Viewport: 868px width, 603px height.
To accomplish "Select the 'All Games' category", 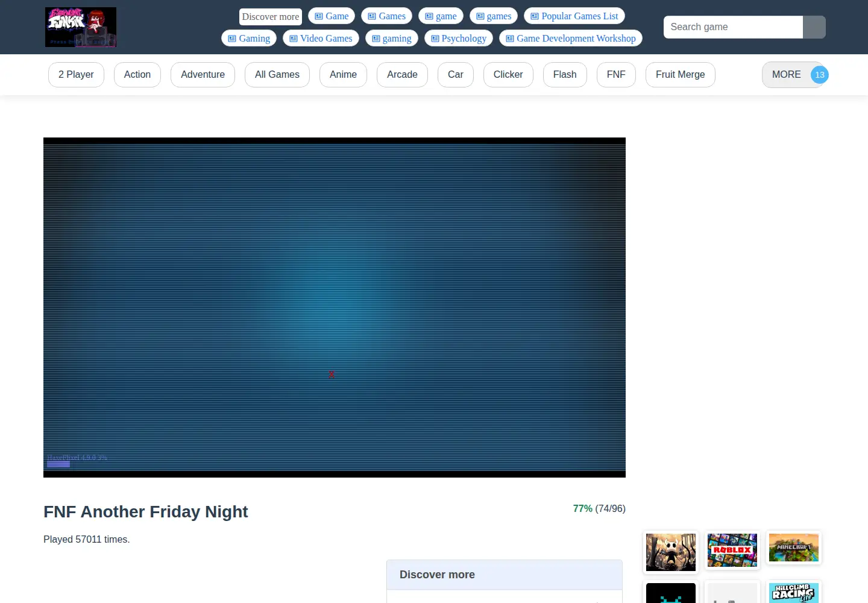I will pyautogui.click(x=277, y=75).
